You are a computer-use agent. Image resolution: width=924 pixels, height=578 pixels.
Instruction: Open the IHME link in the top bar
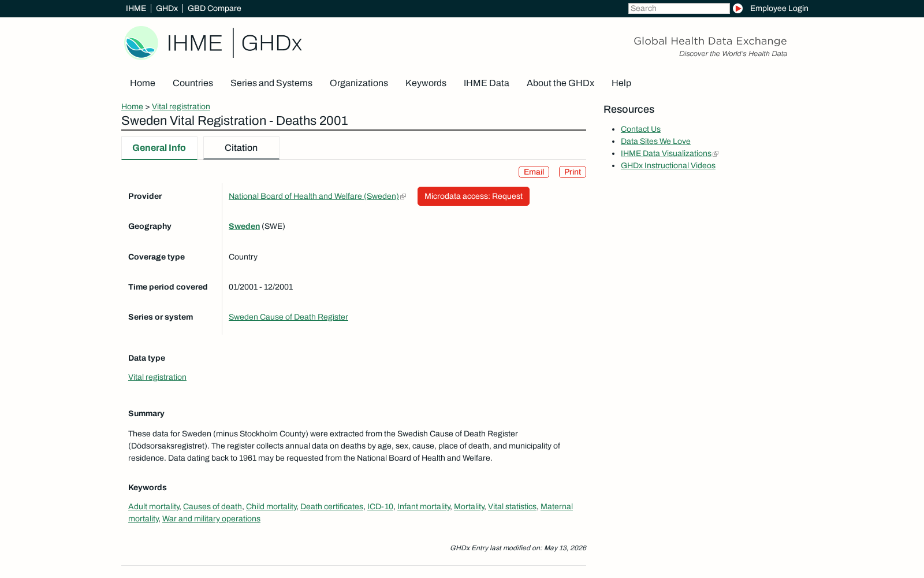136,8
